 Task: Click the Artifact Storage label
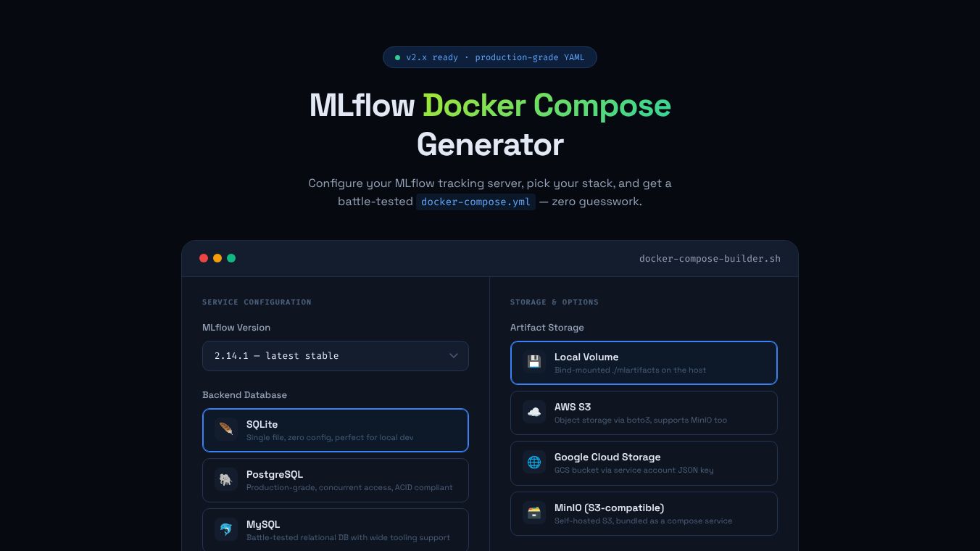547,328
